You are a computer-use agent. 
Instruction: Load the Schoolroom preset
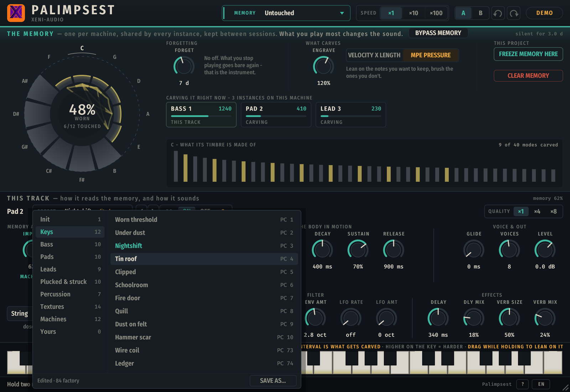(x=204, y=285)
